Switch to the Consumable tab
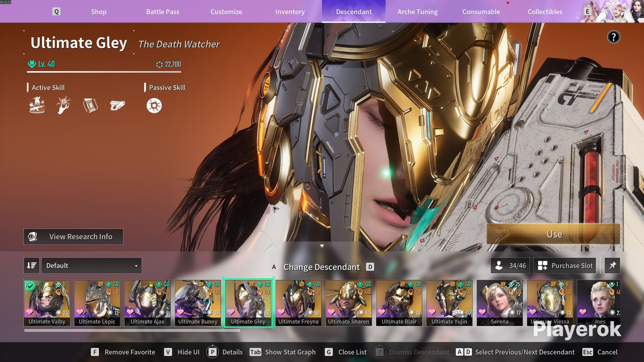This screenshot has height=362, width=644. click(481, 12)
